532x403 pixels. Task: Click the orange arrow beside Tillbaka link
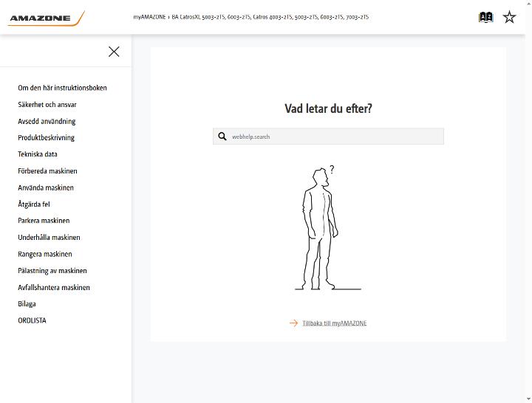293,323
